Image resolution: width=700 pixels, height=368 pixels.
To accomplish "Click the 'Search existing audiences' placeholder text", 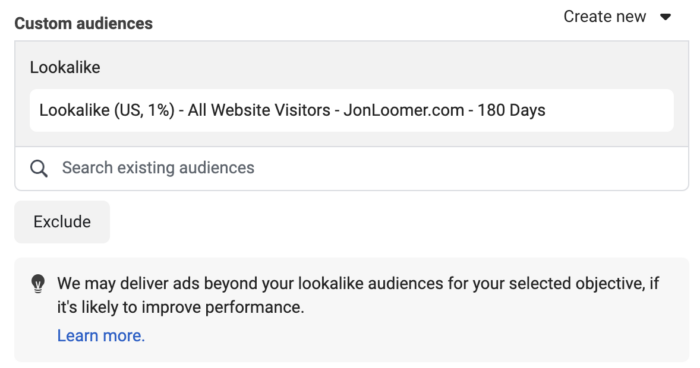I will point(158,168).
